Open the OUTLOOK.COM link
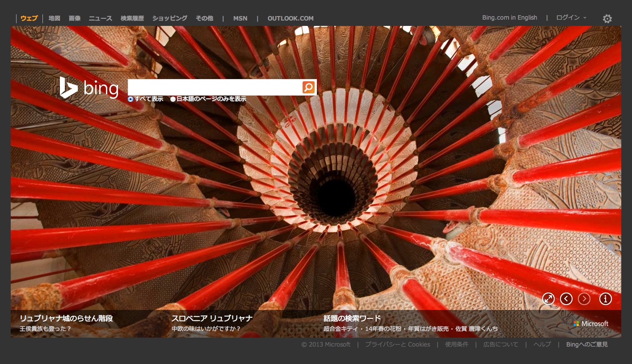The height and width of the screenshot is (364, 632). (291, 18)
